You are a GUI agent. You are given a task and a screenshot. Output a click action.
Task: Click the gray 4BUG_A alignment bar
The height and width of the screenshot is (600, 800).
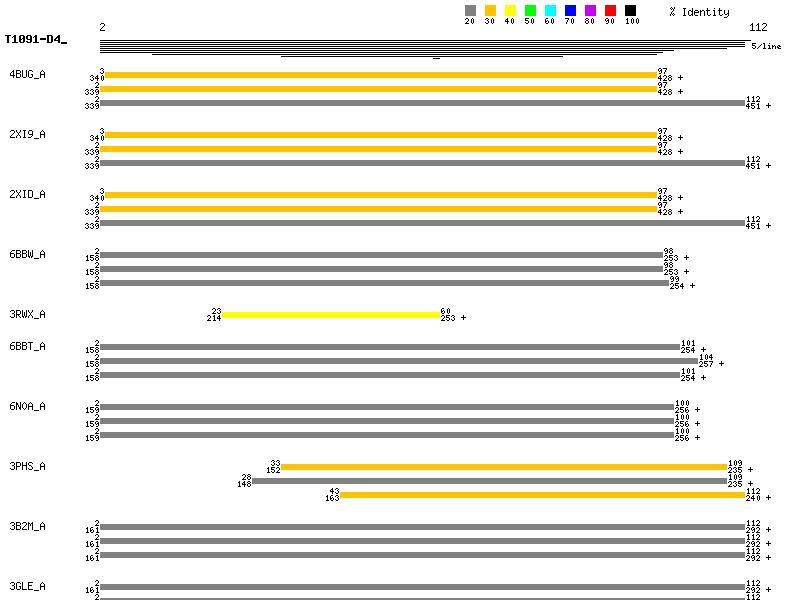(422, 103)
